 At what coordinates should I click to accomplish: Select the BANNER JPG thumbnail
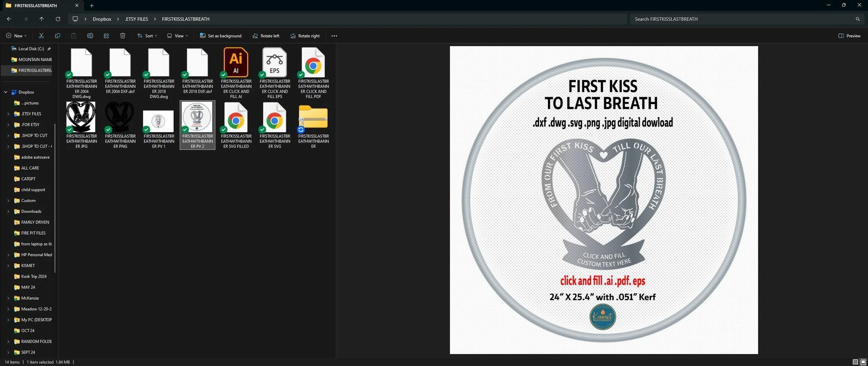click(82, 125)
